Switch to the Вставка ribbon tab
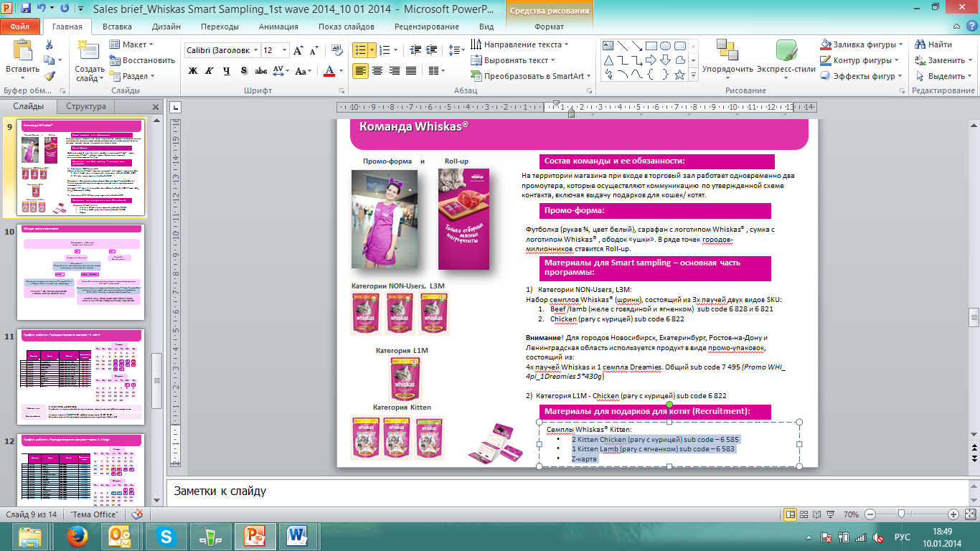 (x=117, y=27)
